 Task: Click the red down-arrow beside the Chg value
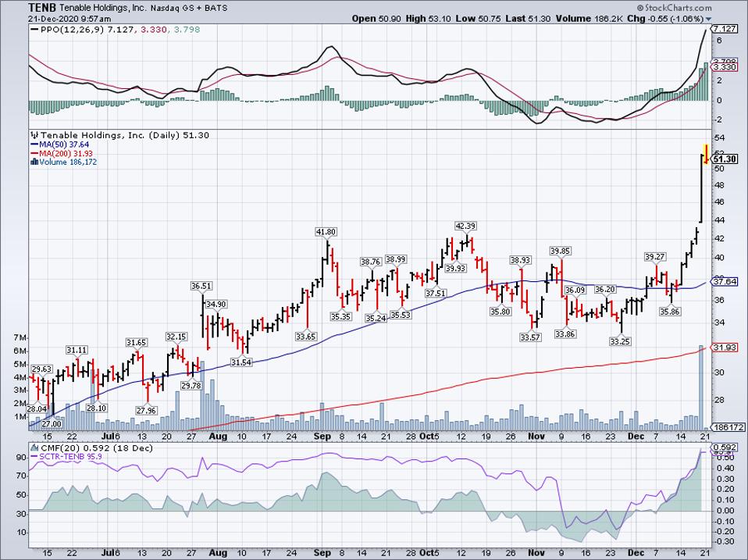[x=708, y=19]
